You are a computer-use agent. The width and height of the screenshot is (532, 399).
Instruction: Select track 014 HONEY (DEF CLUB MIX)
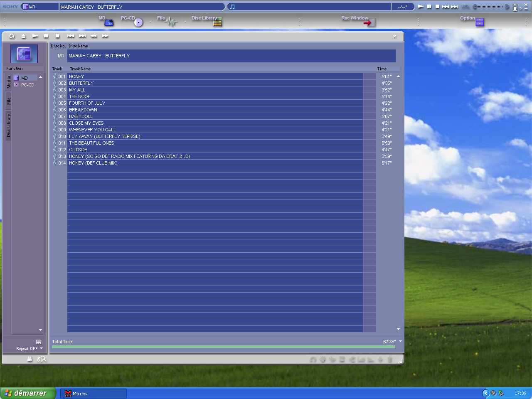tap(215, 163)
